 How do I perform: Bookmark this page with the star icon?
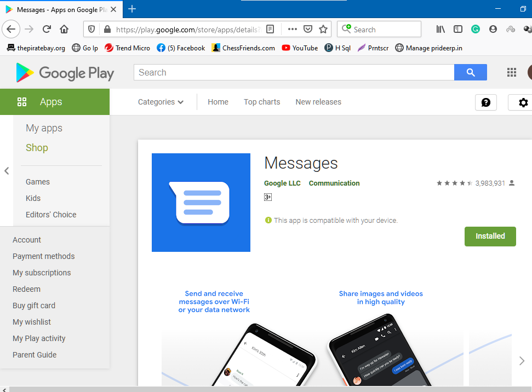[323, 29]
